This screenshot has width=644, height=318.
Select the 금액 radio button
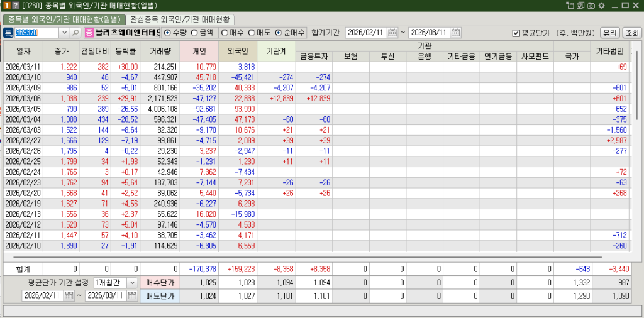click(194, 33)
